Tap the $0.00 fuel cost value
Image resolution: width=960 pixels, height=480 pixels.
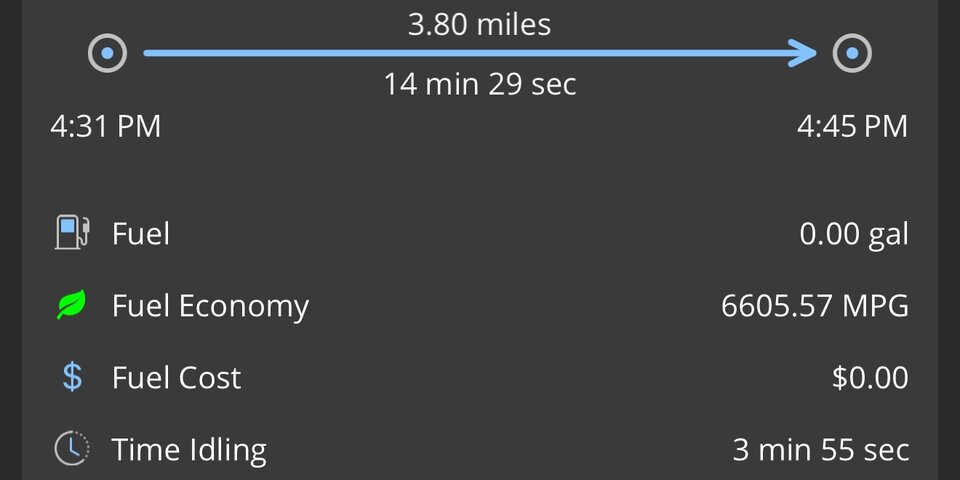pyautogui.click(x=870, y=378)
